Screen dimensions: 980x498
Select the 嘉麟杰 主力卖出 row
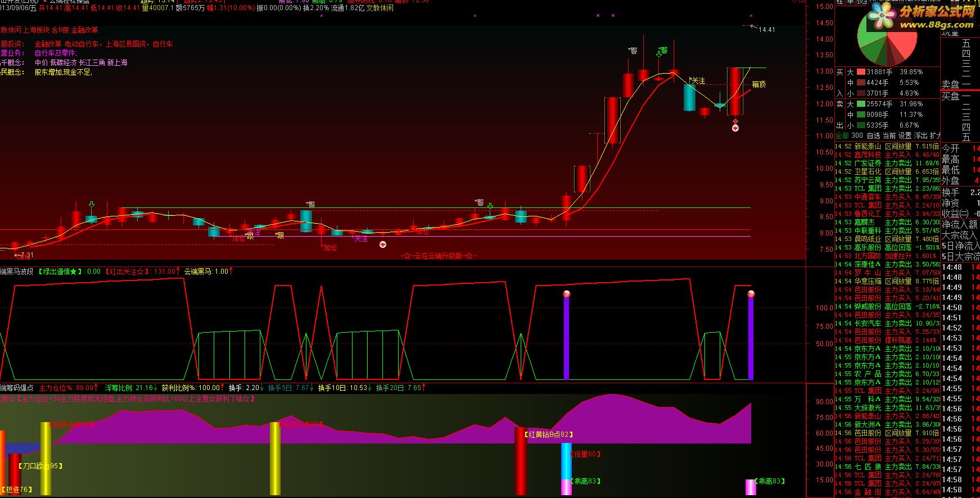(887, 222)
